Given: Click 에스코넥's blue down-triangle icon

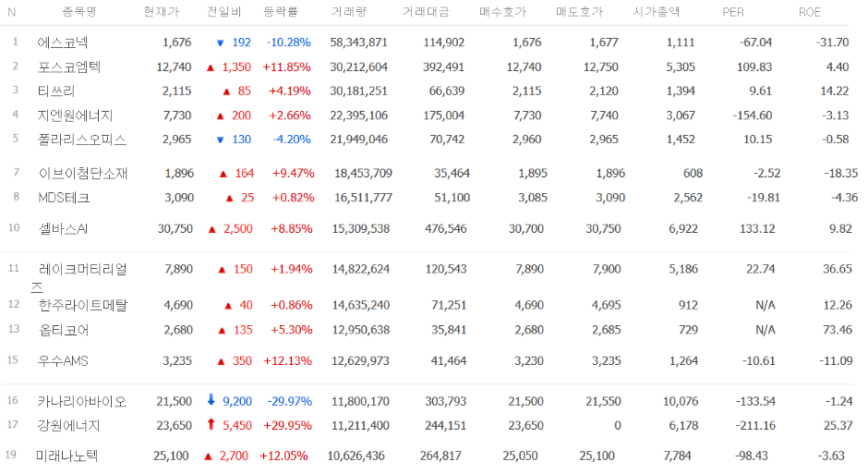Looking at the screenshot, I should pyautogui.click(x=221, y=43).
